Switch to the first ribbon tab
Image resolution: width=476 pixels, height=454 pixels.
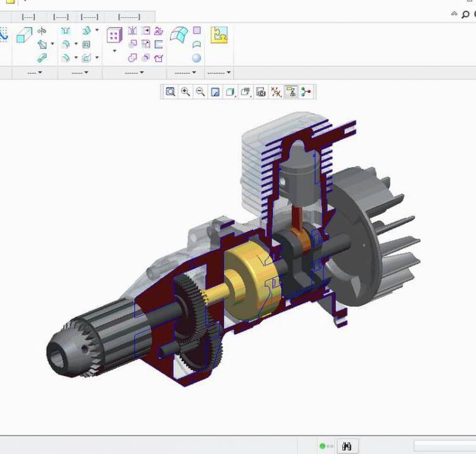click(x=28, y=17)
